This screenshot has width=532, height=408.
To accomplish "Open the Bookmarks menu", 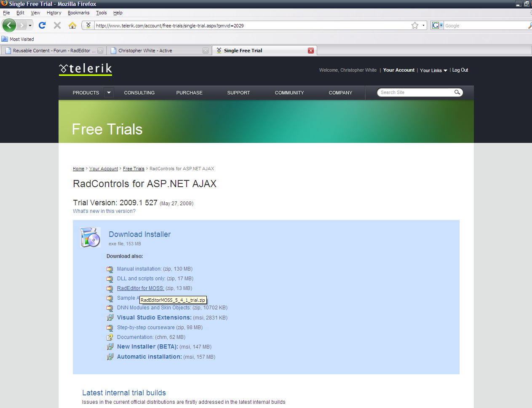I will [79, 13].
